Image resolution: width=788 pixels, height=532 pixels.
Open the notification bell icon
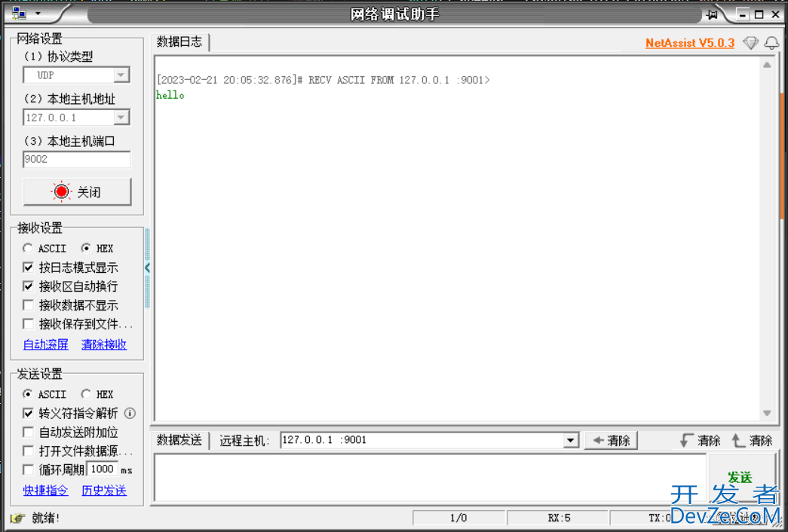pyautogui.click(x=771, y=43)
